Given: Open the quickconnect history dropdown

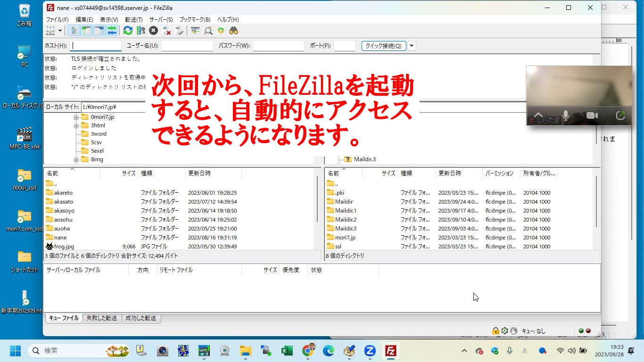Looking at the screenshot, I should point(412,46).
